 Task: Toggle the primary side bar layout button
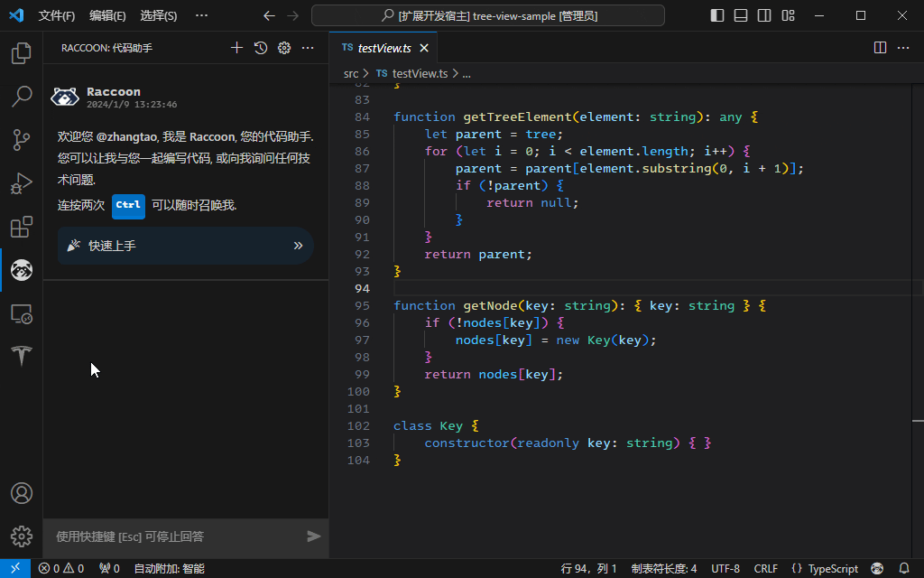coord(717,15)
